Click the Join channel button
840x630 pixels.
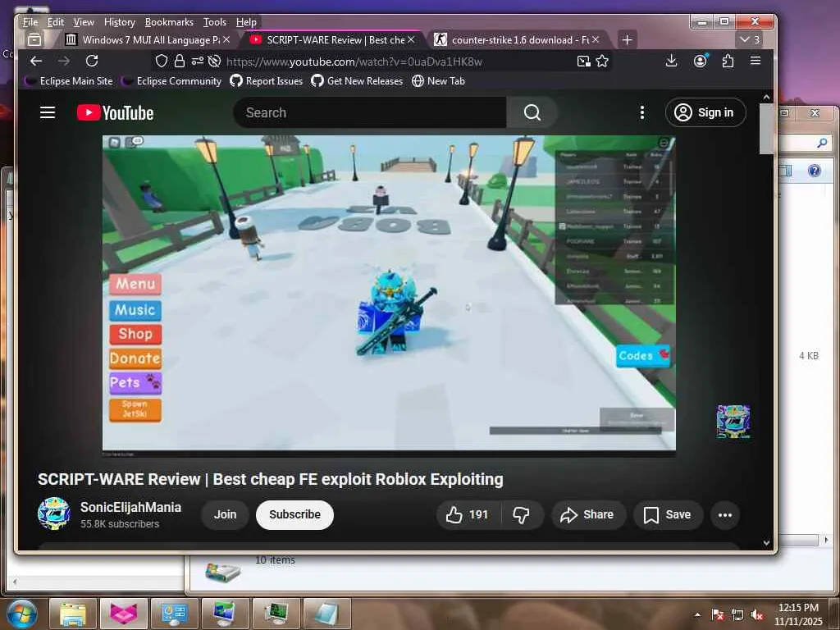click(x=225, y=515)
